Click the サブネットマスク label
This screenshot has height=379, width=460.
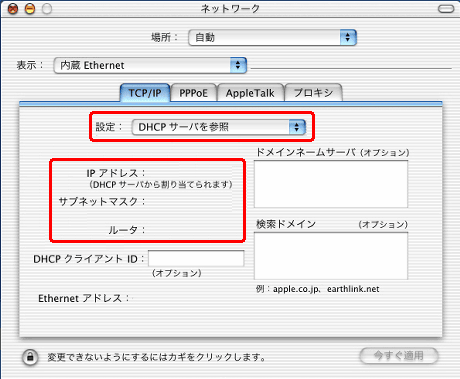click(102, 201)
